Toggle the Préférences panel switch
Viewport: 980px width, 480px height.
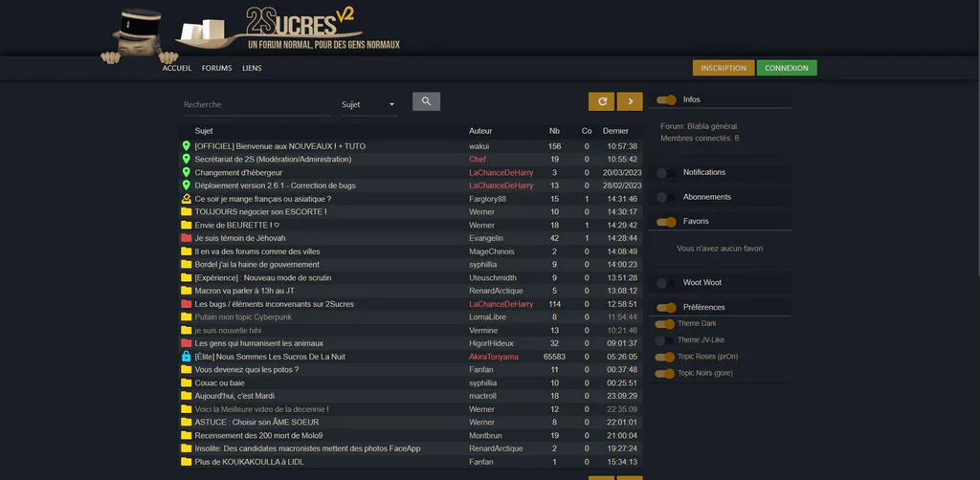[666, 308]
